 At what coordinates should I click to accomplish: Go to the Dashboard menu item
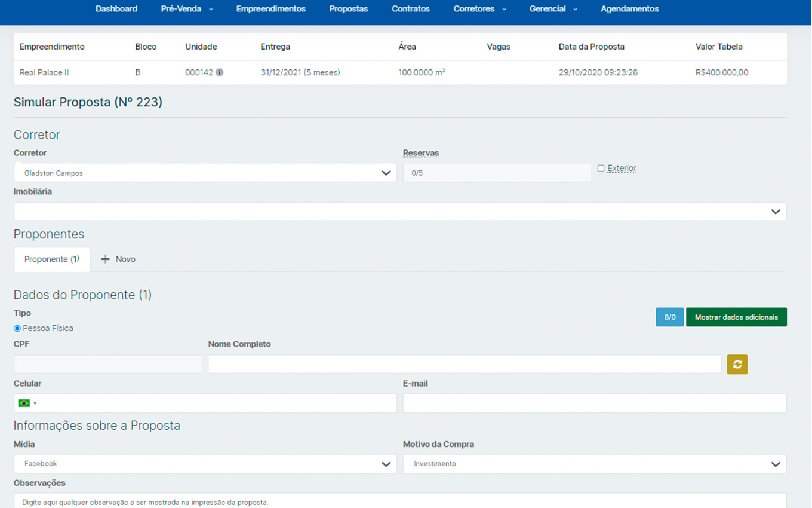116,9
